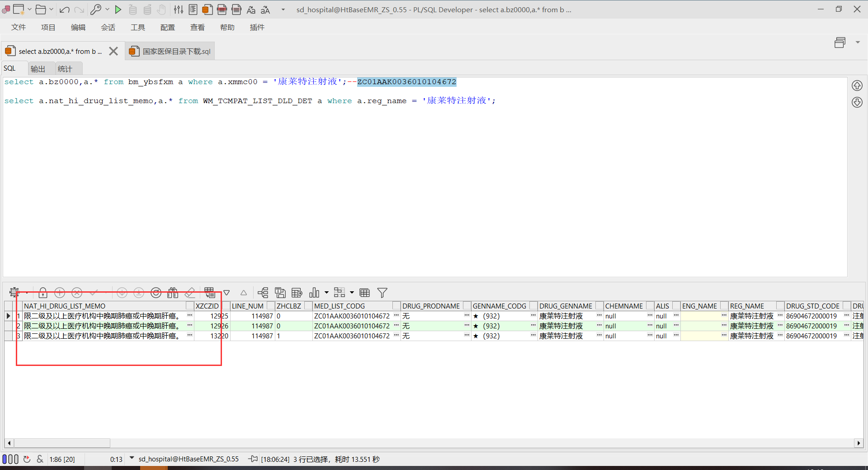The height and width of the screenshot is (470, 868).
Task: Click the next record down-triangle icon
Action: tap(226, 293)
